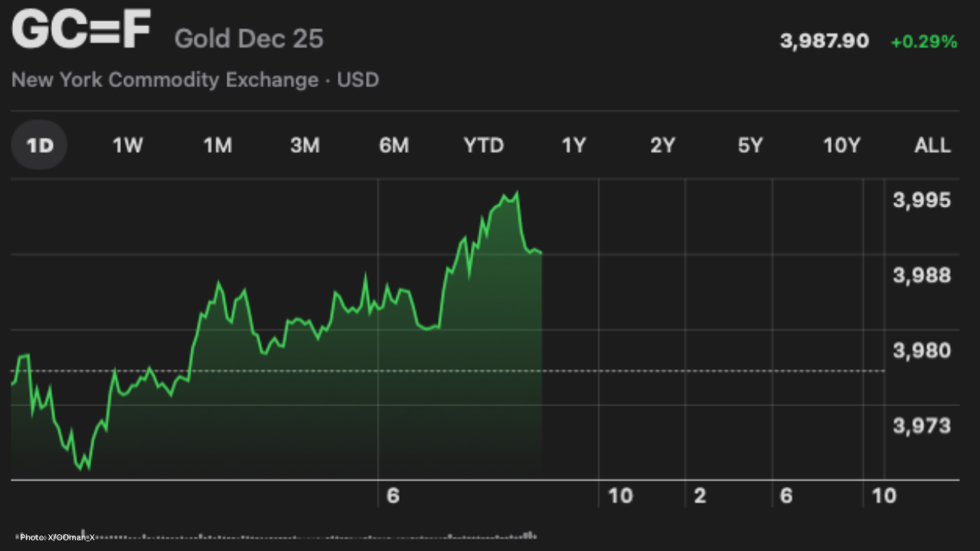Click the 3,995 price axis label

click(922, 201)
